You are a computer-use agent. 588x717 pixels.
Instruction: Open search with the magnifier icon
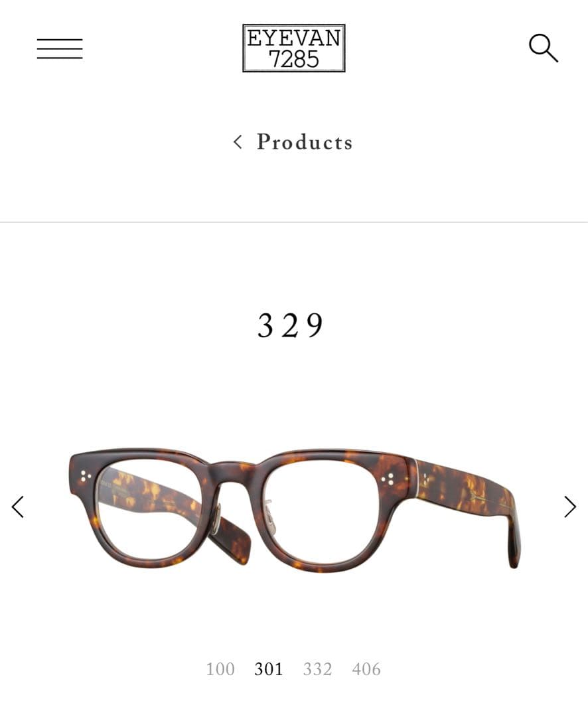pyautogui.click(x=543, y=48)
